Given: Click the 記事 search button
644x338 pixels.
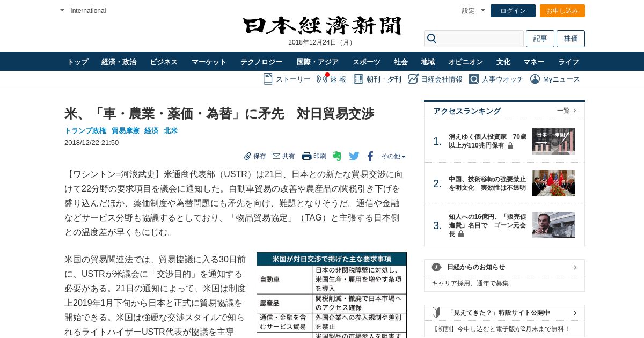Looking at the screenshot, I should click(540, 39).
